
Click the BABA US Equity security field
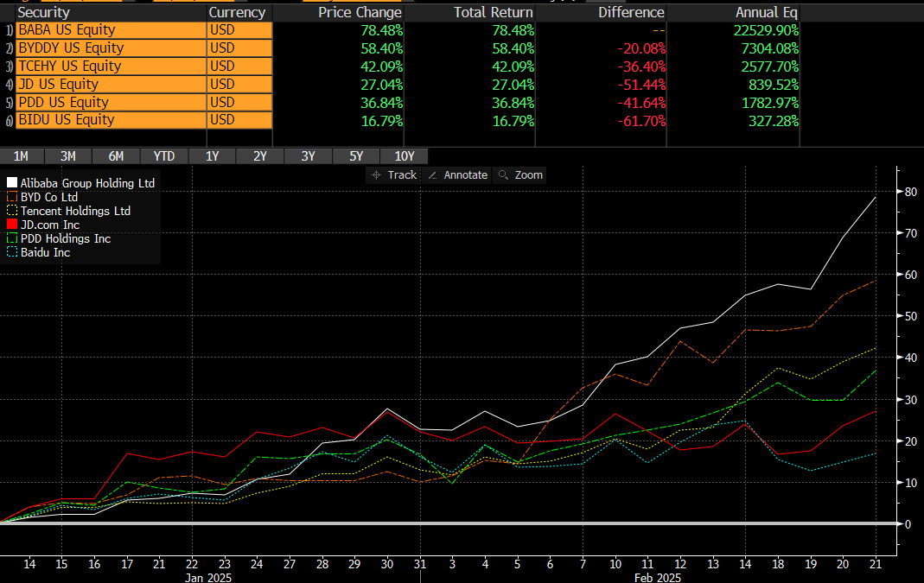coord(111,30)
